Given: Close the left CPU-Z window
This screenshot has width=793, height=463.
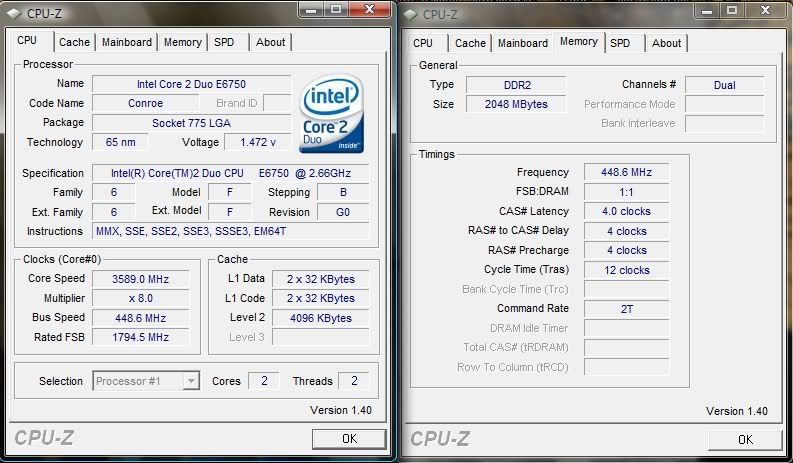Looking at the screenshot, I should (x=370, y=10).
